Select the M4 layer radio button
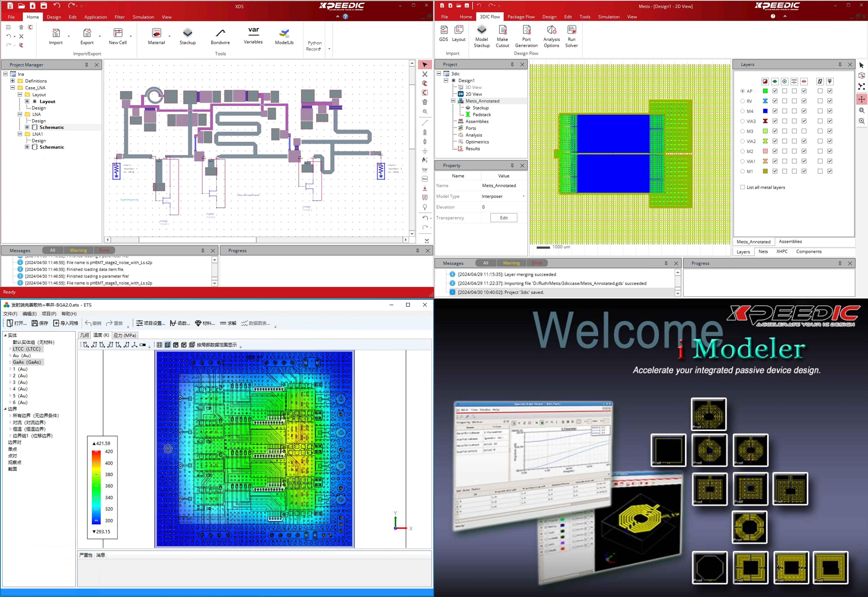The width and height of the screenshot is (868, 597). [742, 111]
